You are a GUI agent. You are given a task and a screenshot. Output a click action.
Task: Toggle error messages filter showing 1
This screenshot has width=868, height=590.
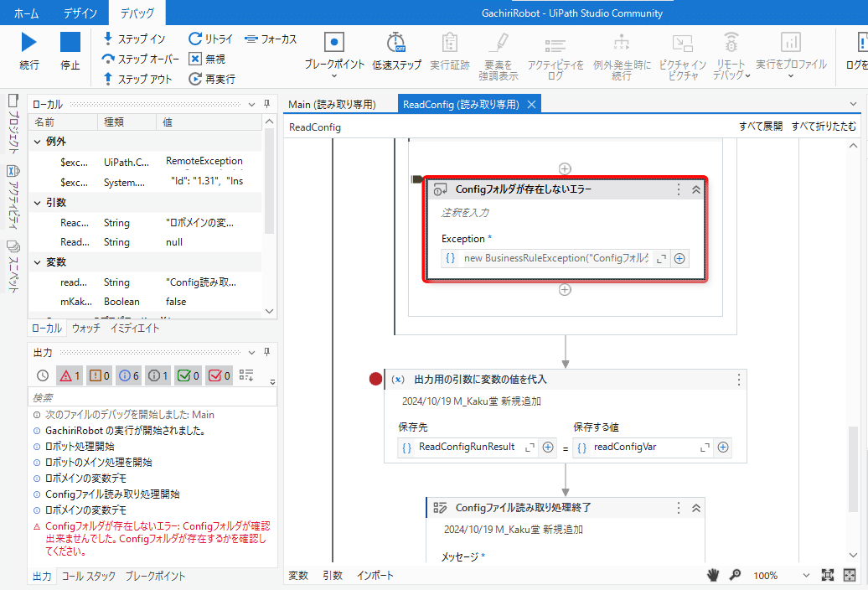pos(70,375)
